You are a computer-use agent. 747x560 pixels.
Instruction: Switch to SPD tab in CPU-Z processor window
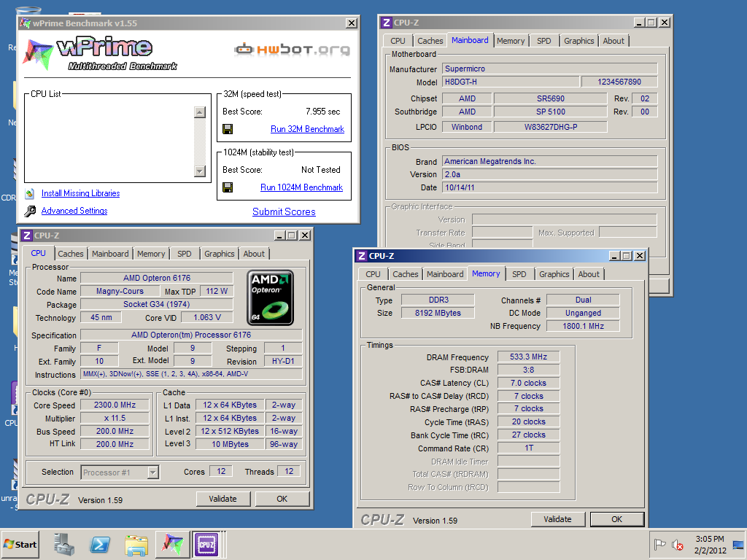185,254
